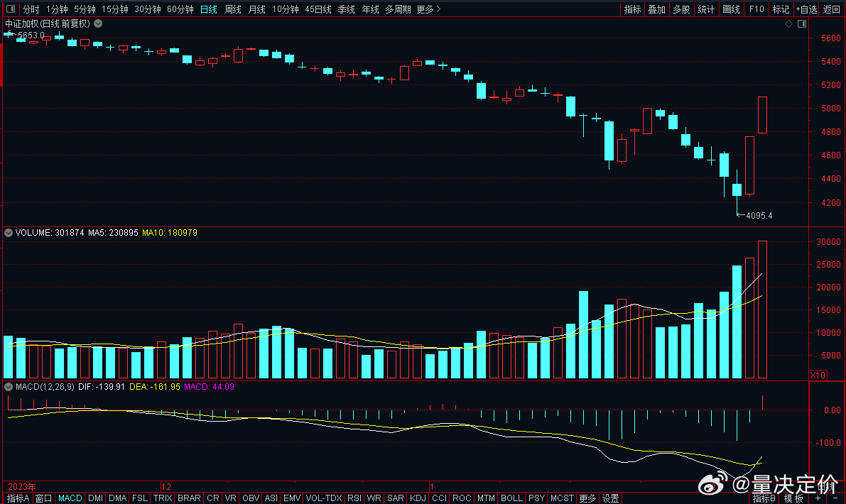This screenshot has height=504, width=846.
Task: Switch the bottom indicator to KDJ
Action: [418, 498]
